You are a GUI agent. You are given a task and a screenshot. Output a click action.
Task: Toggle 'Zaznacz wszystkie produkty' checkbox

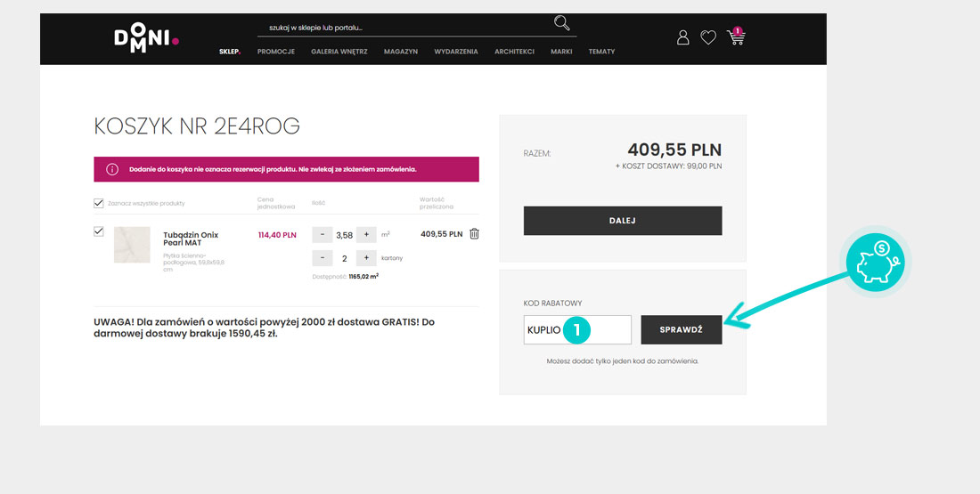(99, 203)
